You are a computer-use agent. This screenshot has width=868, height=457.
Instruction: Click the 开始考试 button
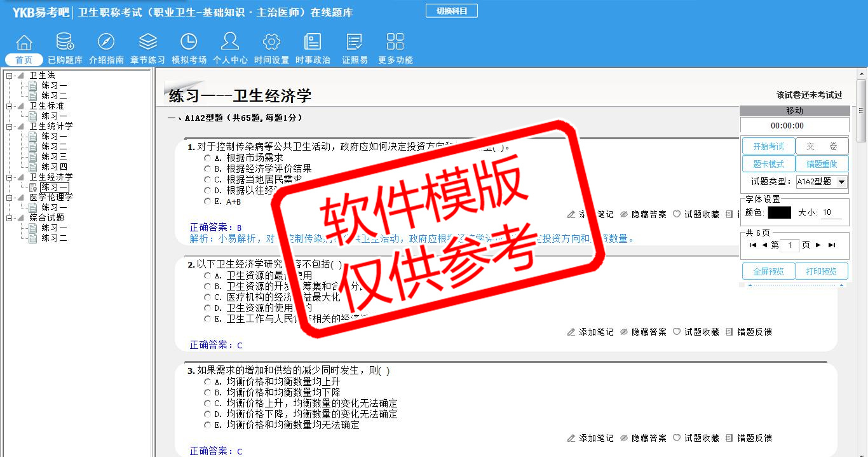click(x=768, y=147)
